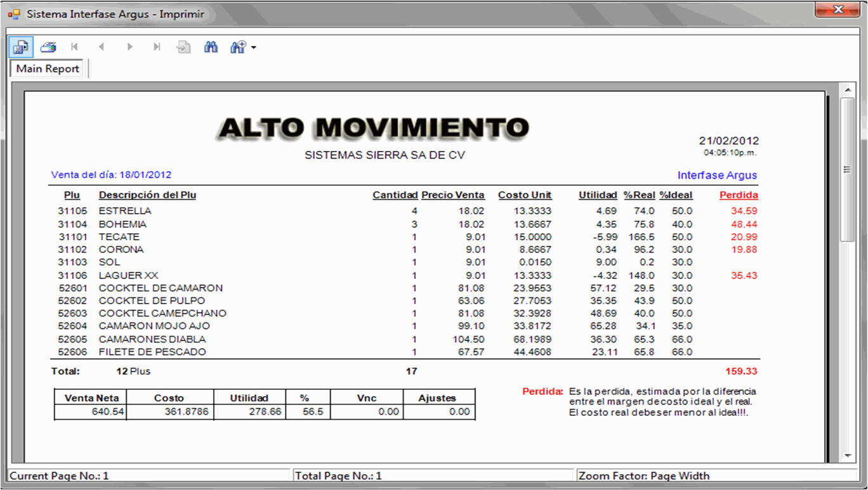Select the Main Report tab
The height and width of the screenshot is (490, 868).
[x=48, y=68]
